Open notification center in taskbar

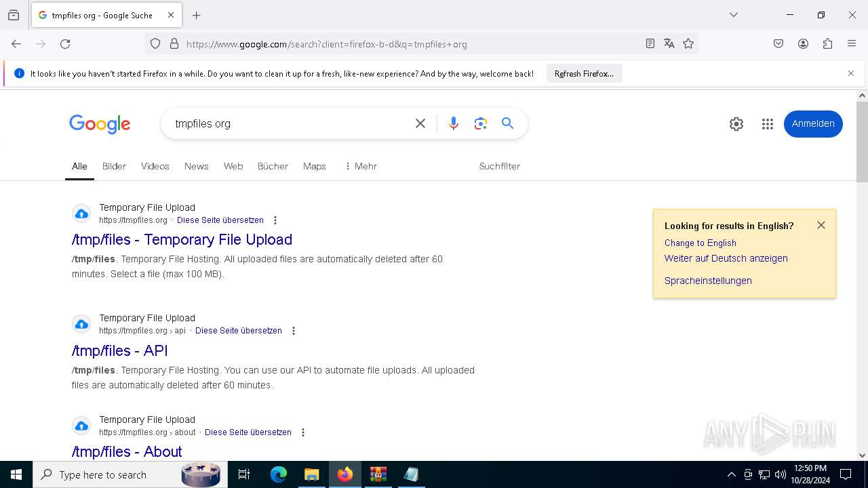click(x=846, y=474)
